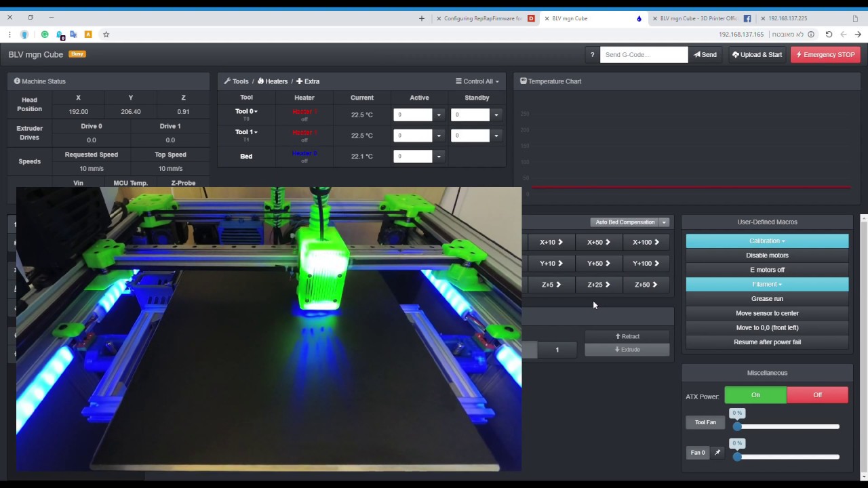Turn ATX Power Off

[x=817, y=395]
